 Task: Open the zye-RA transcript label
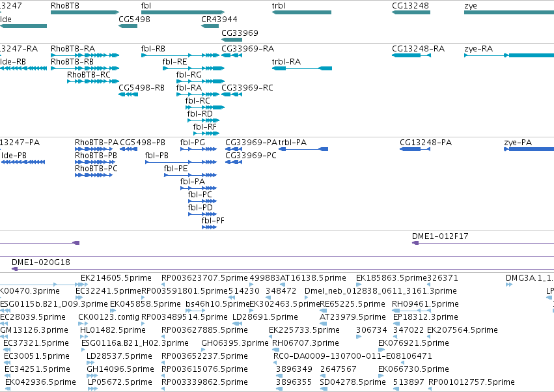click(x=478, y=48)
